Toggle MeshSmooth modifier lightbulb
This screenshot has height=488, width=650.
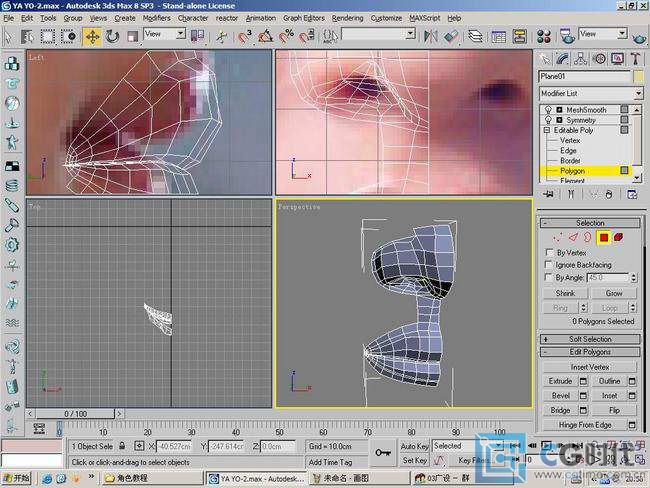coord(548,109)
